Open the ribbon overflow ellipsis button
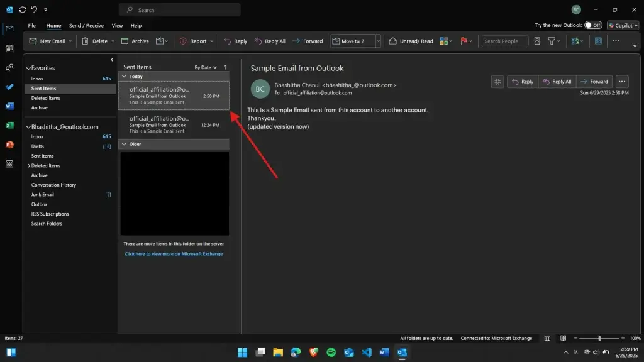 click(616, 41)
